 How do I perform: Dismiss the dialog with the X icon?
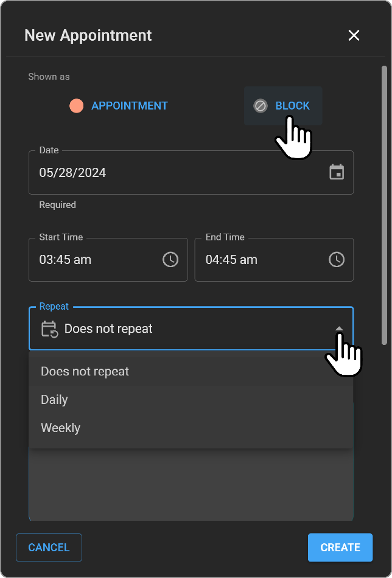coord(354,35)
